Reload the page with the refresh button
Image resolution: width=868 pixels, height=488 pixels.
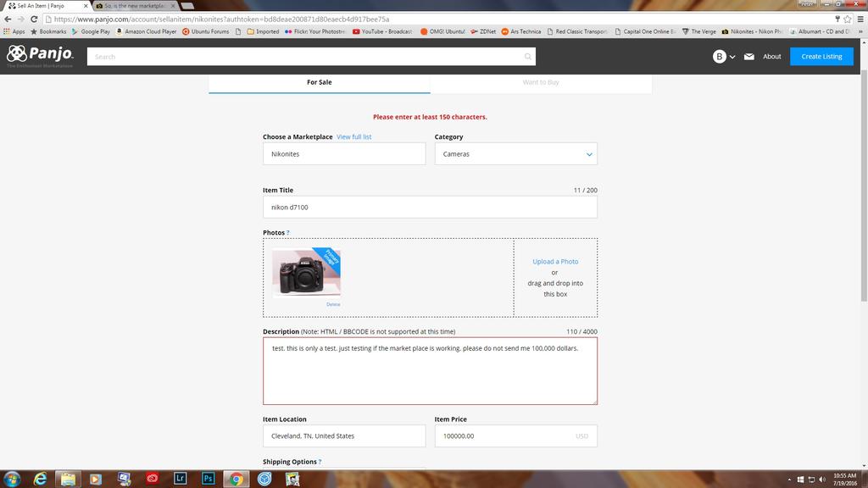pyautogui.click(x=33, y=19)
